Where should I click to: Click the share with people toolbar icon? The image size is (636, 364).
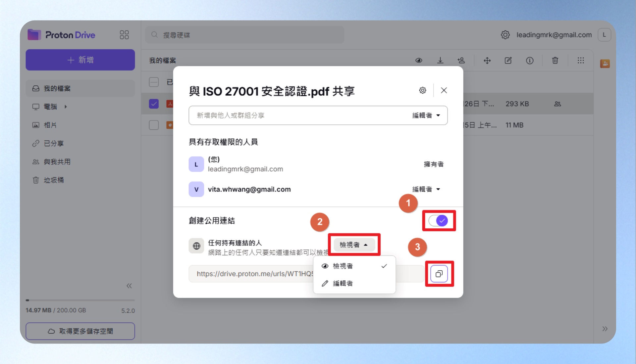pos(461,61)
